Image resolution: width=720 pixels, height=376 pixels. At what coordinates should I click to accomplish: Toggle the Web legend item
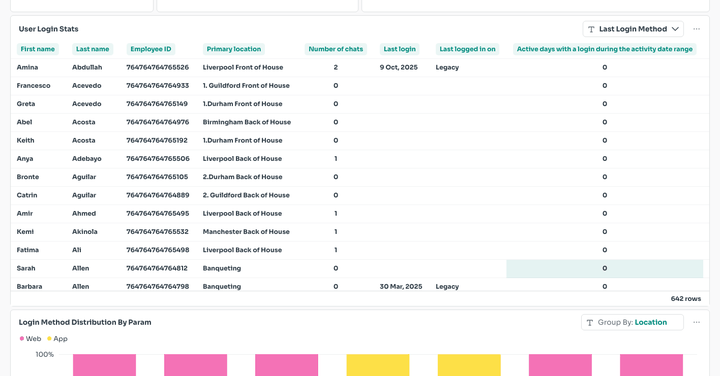tap(30, 339)
